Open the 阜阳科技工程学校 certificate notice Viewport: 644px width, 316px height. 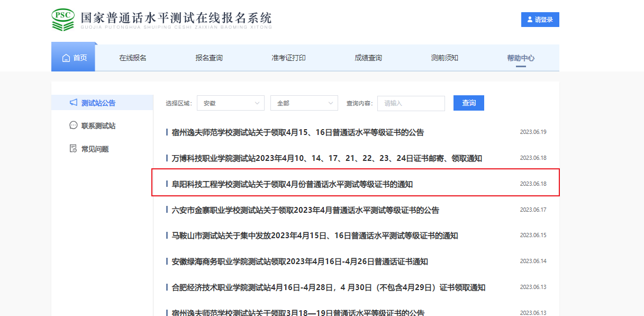[x=292, y=184]
